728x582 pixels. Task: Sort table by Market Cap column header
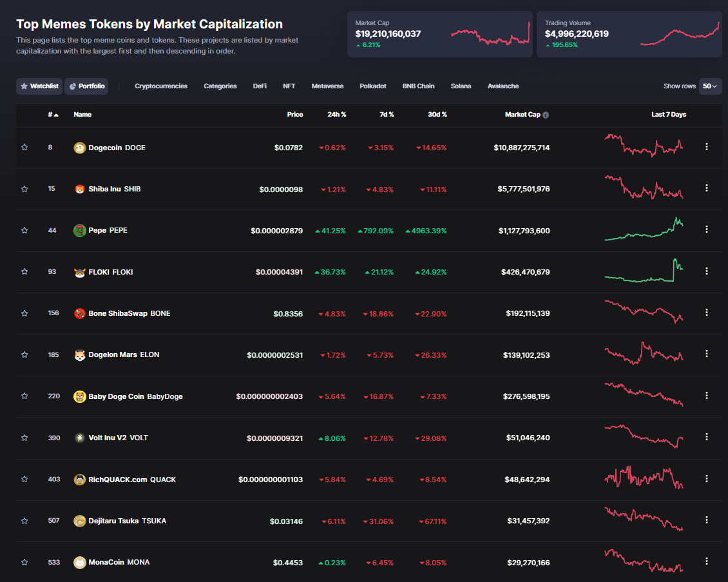tap(522, 115)
